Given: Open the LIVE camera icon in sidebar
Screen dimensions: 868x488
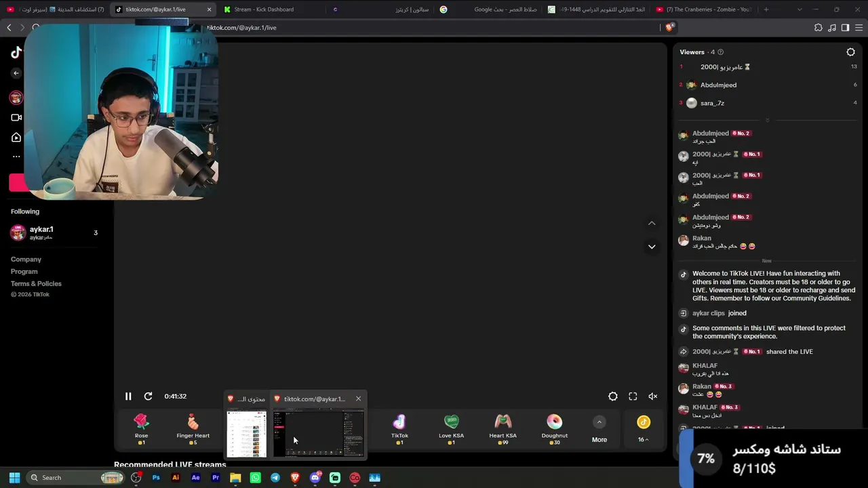Looking at the screenshot, I should coord(16,117).
